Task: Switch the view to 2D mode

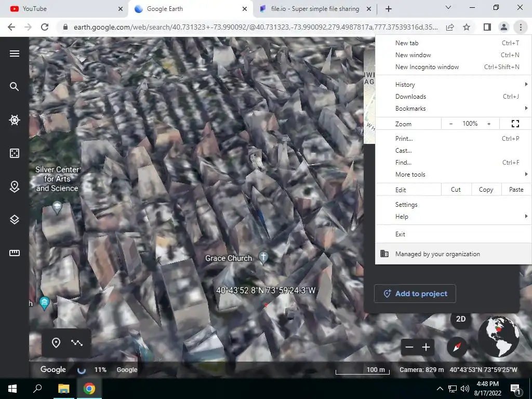Action: pos(461,319)
